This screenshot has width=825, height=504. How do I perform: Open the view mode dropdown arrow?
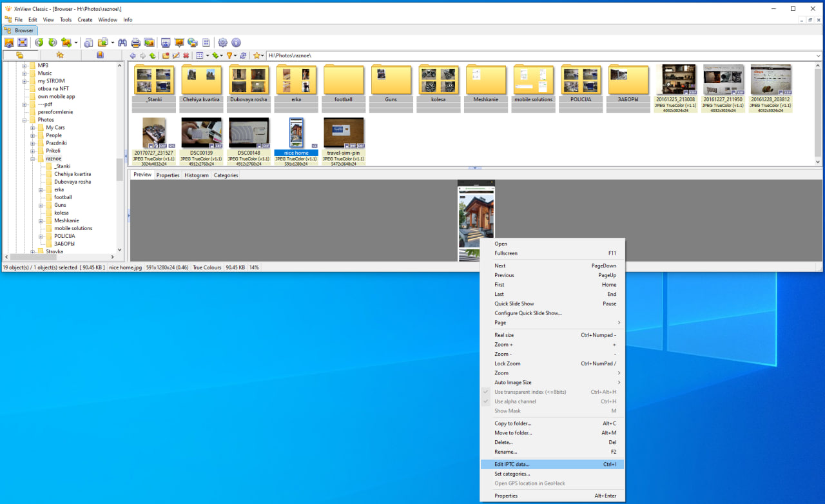coord(207,55)
